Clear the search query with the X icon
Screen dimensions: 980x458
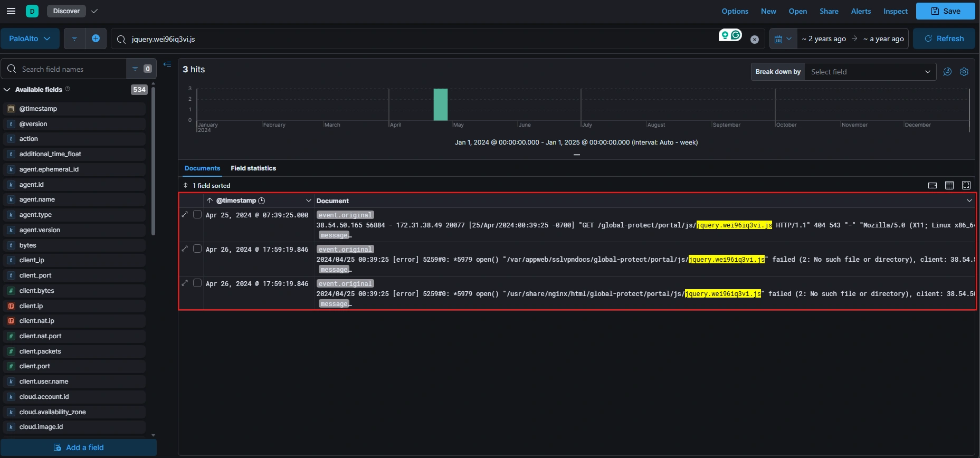coord(755,40)
